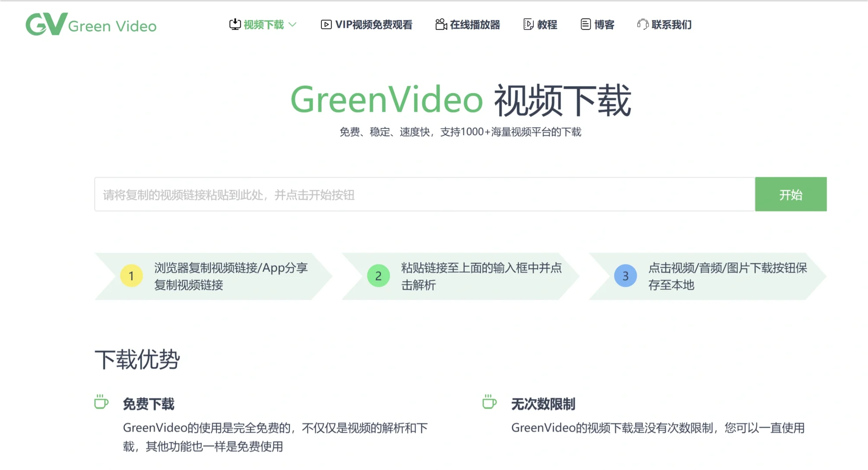The width and height of the screenshot is (868, 470).
Task: Open the 教程 menu item
Action: tap(547, 25)
